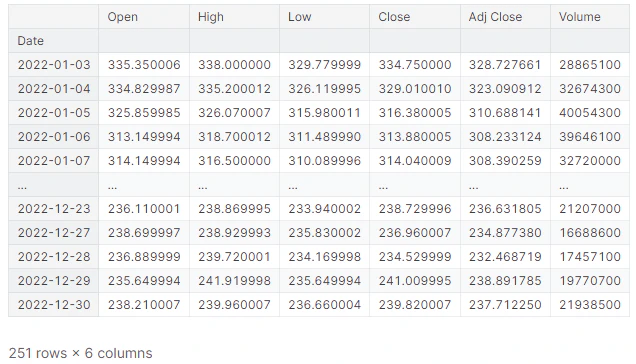Click Low value 310.089996
This screenshot has height=364, width=636.
(x=324, y=161)
